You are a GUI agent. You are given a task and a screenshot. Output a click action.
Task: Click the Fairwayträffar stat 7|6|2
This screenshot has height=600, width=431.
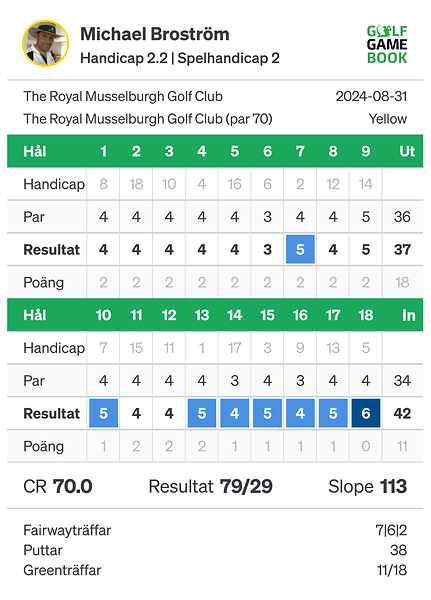pyautogui.click(x=391, y=530)
